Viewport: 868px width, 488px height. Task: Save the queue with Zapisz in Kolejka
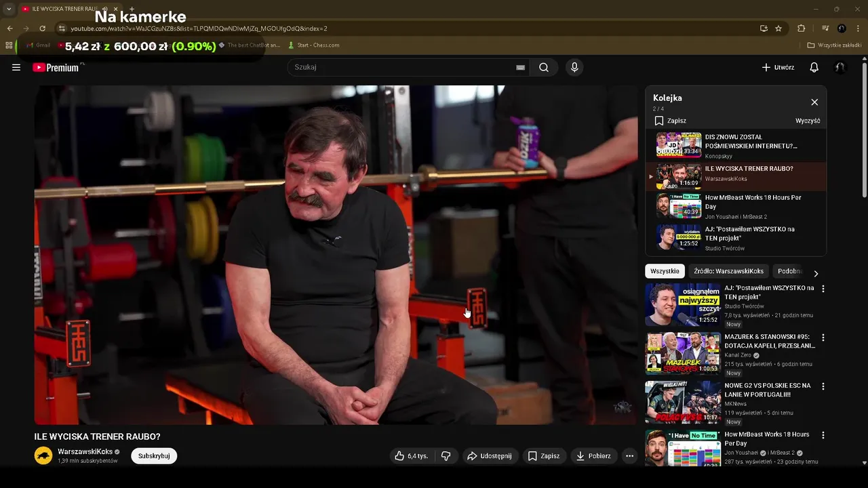[670, 121]
